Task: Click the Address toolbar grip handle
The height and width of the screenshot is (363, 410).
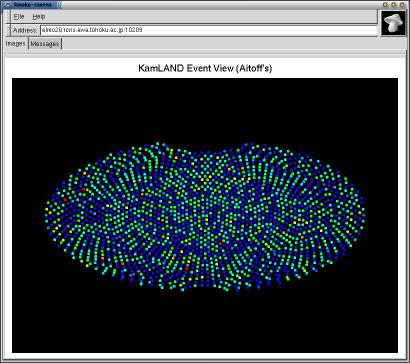Action: coord(8,30)
